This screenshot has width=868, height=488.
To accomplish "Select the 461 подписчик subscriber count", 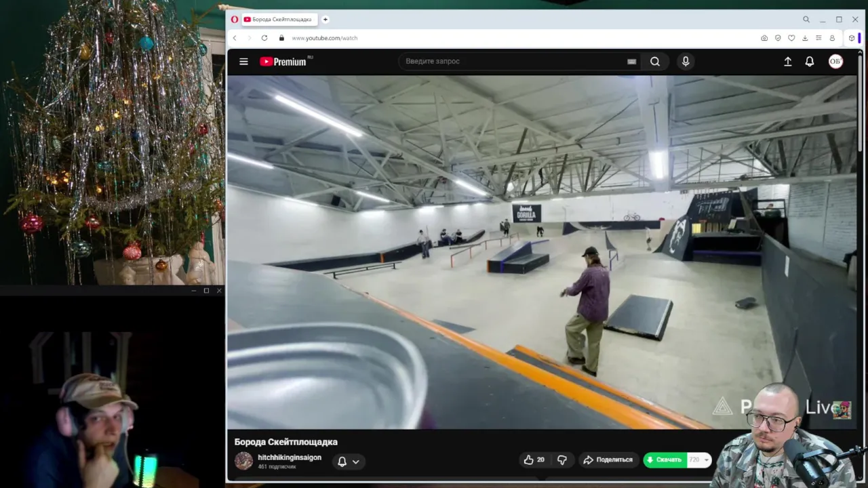I will tap(277, 467).
